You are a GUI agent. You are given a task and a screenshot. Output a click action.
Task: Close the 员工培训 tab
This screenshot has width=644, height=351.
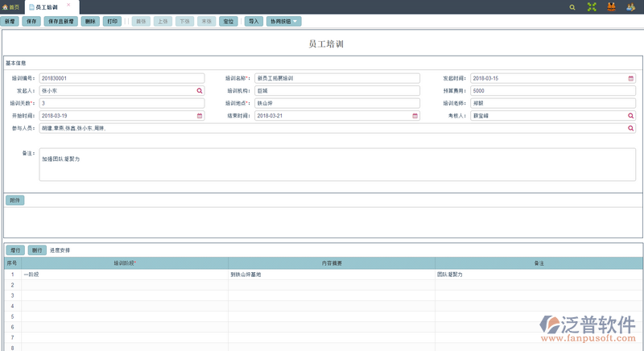tap(68, 6)
